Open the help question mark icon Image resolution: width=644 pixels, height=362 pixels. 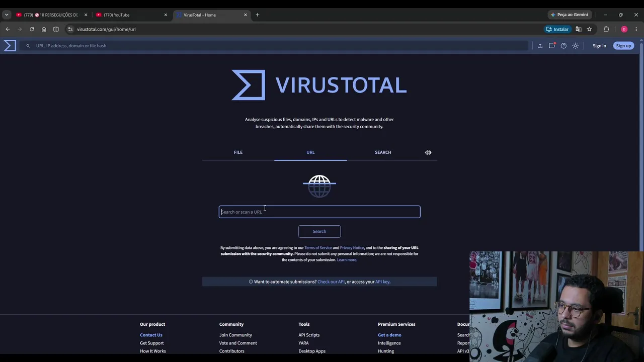pos(563,46)
